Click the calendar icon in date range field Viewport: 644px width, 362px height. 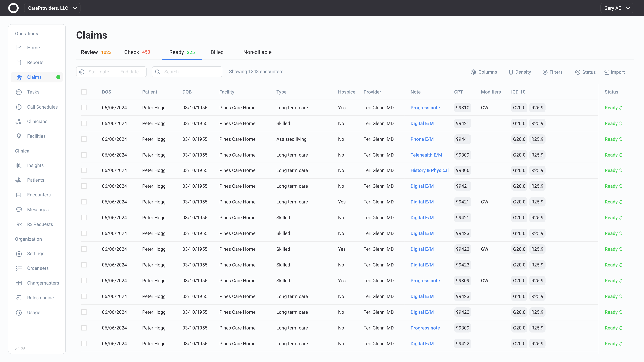pyautogui.click(x=82, y=72)
